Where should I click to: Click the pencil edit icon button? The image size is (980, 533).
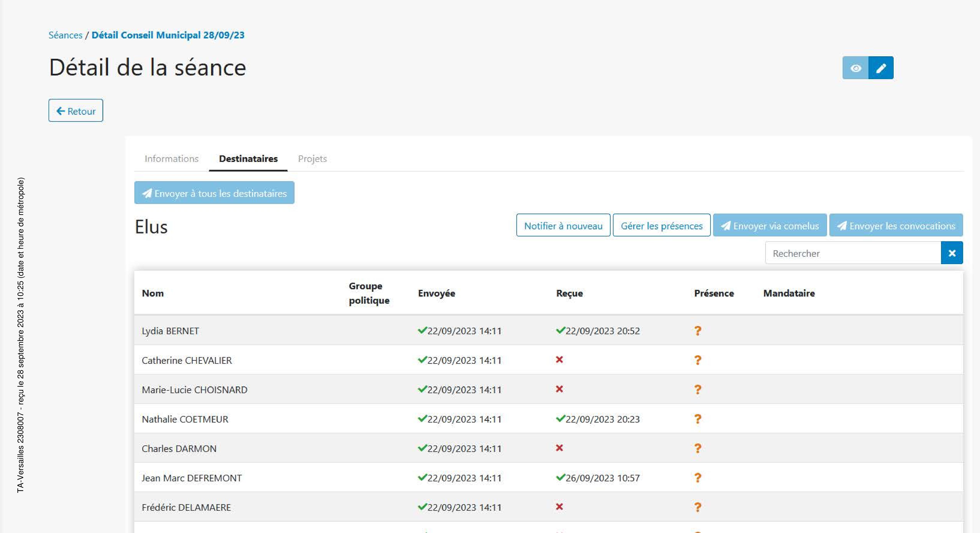881,68
